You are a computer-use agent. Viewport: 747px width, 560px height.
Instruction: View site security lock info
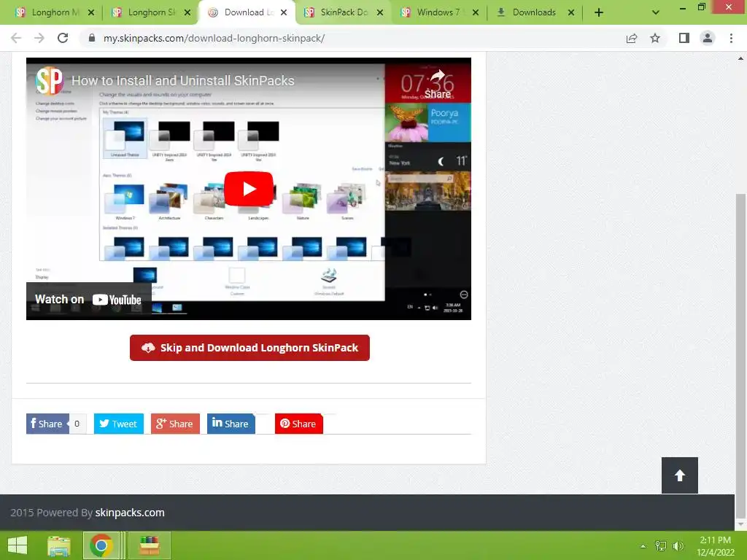point(92,38)
